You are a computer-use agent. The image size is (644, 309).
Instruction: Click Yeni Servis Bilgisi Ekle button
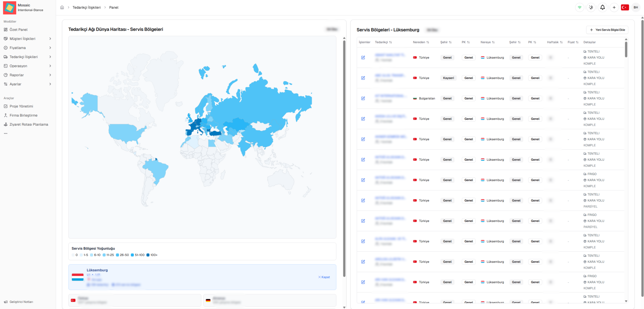[607, 30]
